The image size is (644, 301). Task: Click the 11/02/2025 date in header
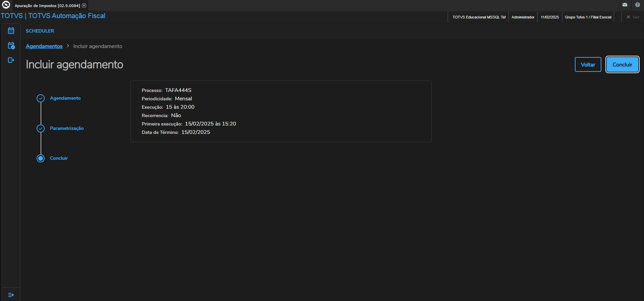tap(550, 17)
